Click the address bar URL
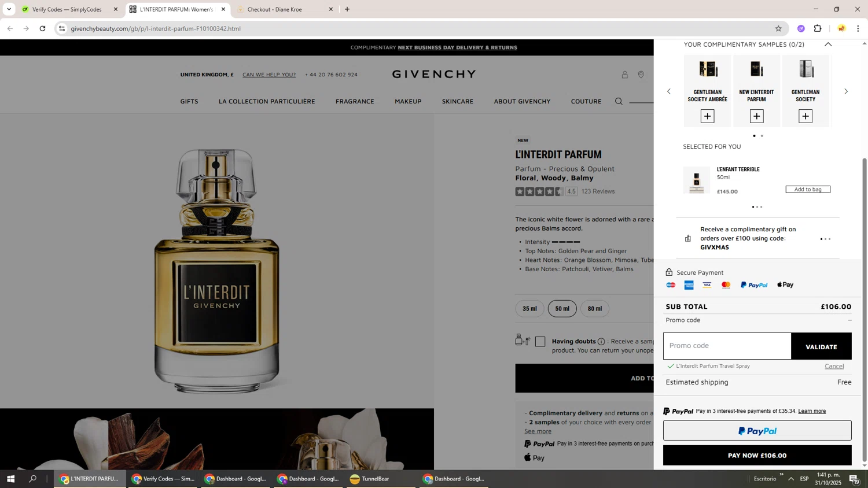868x488 pixels. tap(156, 28)
